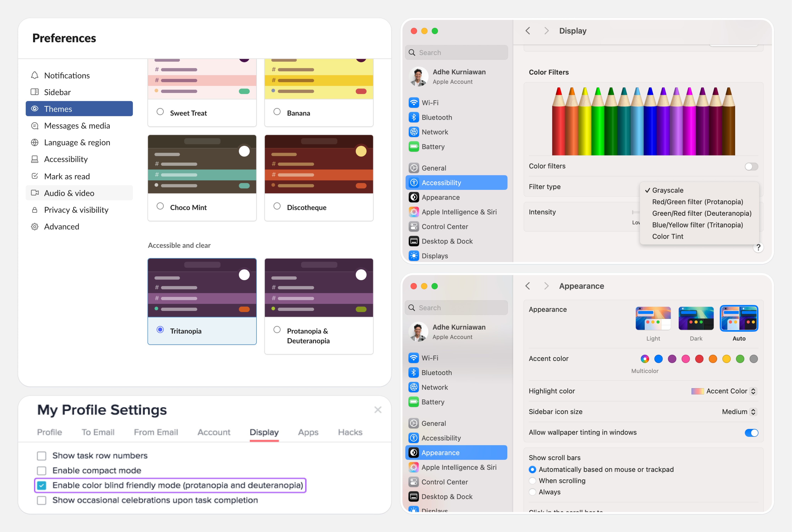Click the Privacy & visibility lock icon

[35, 210]
